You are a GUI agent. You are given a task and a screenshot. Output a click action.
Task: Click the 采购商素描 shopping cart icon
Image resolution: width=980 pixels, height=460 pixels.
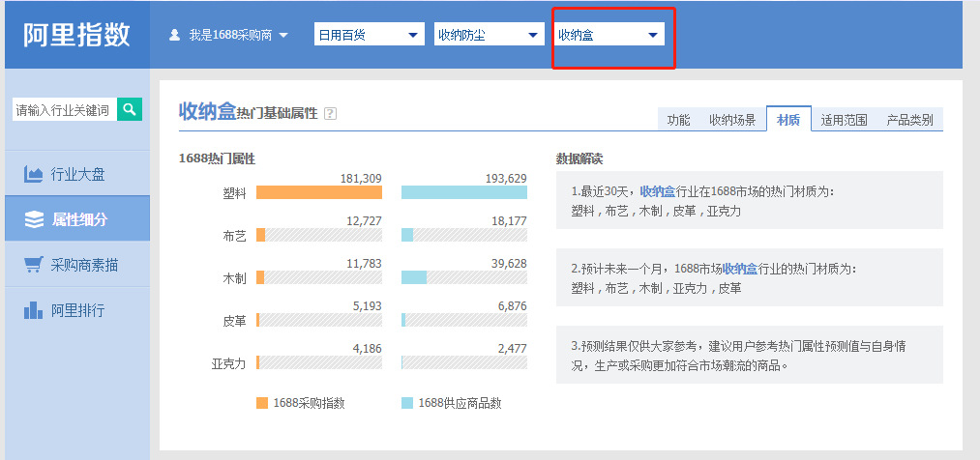point(33,265)
